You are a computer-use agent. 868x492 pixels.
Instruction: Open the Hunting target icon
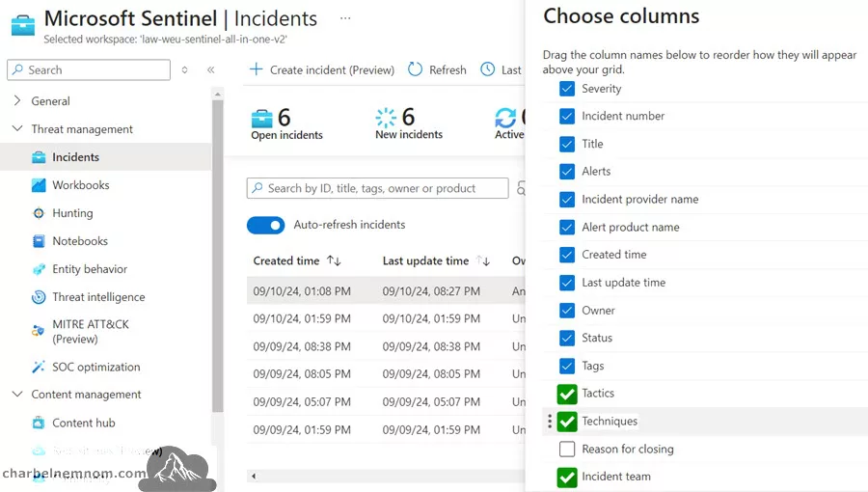tap(39, 213)
